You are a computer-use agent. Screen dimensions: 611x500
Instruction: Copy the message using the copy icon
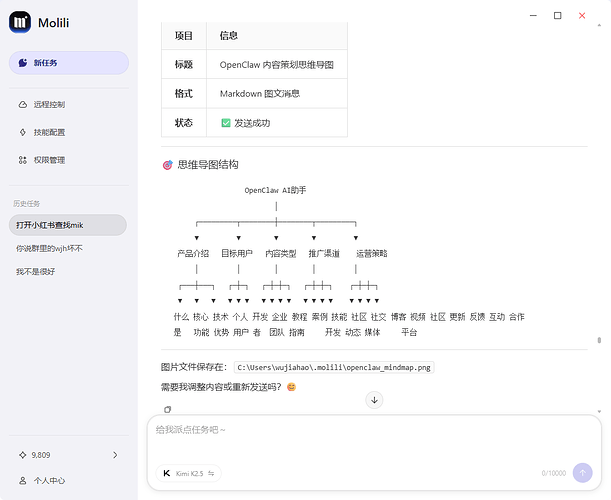(168, 409)
